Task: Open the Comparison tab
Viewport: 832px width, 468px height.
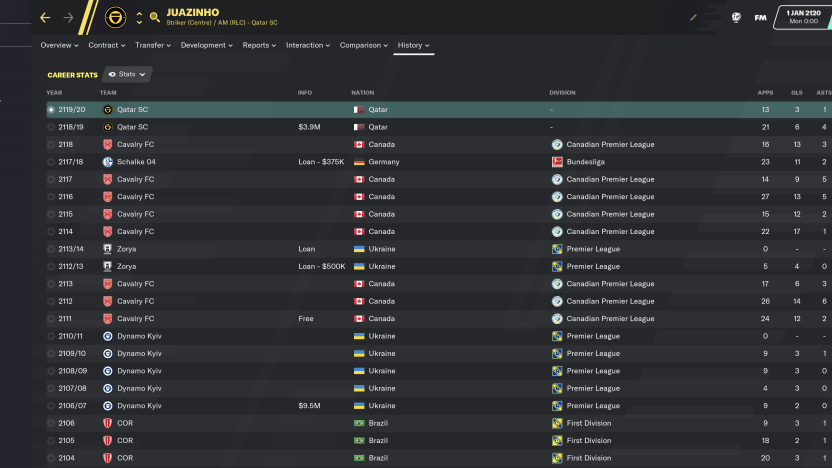Action: click(363, 45)
